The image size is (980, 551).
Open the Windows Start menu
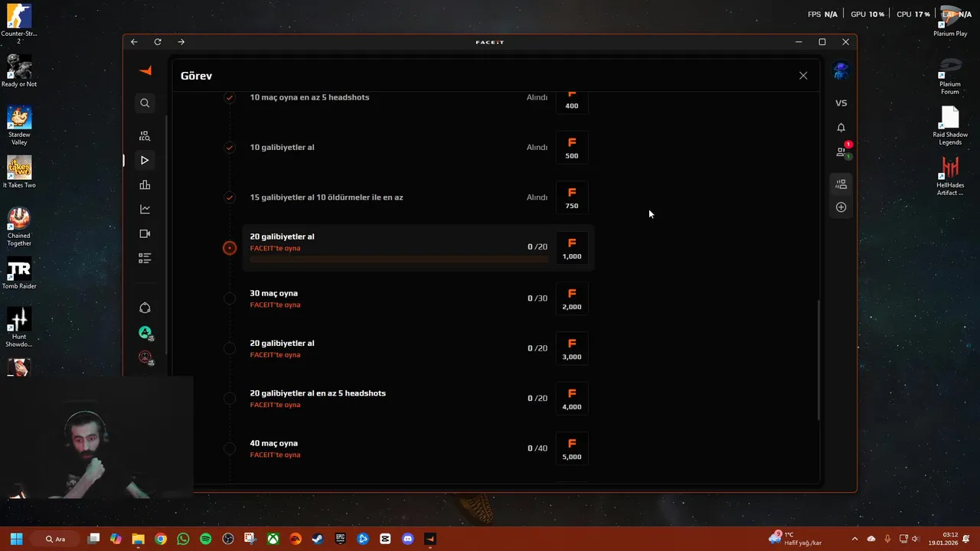16,539
